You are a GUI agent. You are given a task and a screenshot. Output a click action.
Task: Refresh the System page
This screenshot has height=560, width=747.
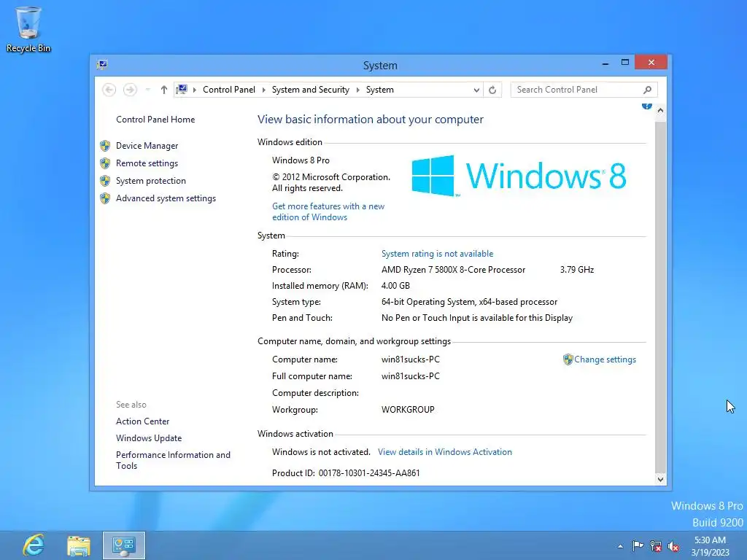pyautogui.click(x=492, y=90)
